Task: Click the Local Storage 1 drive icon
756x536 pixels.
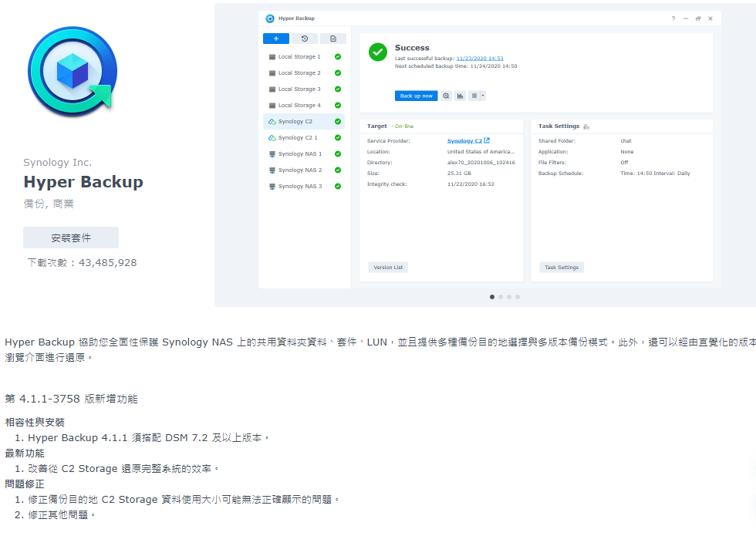Action: 272,57
